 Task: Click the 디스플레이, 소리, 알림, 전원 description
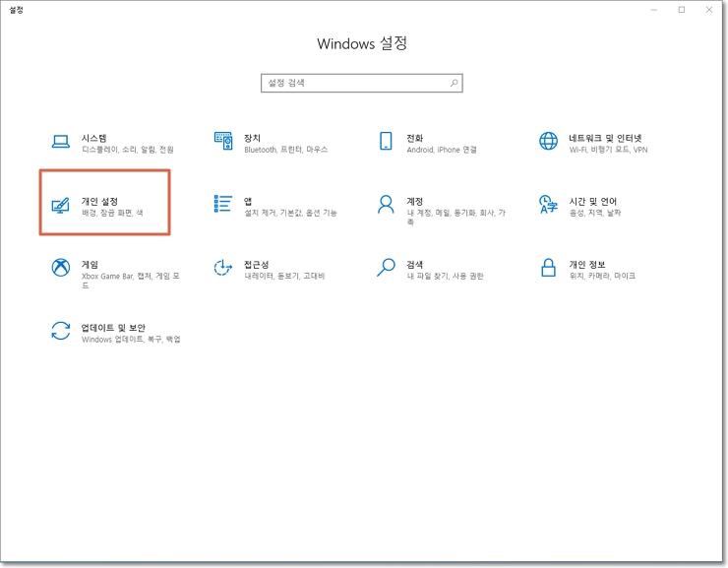(128, 150)
